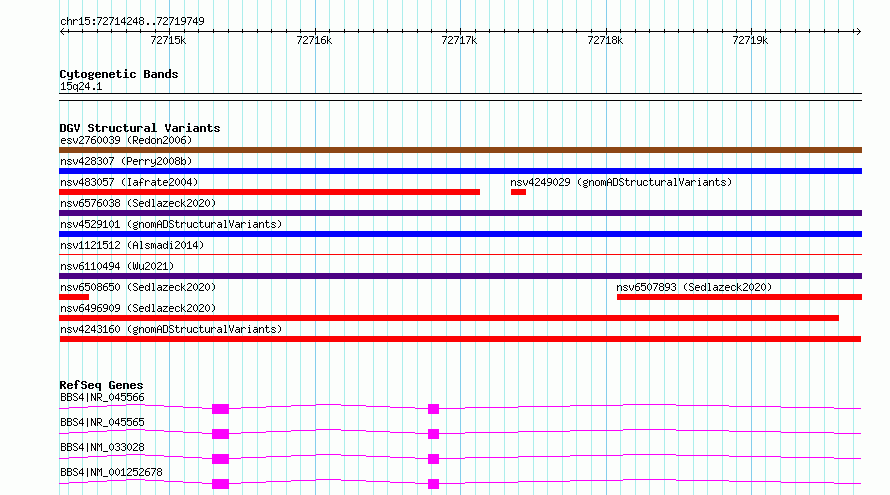Click the thin red nsv1121512 variant line
Image resolution: width=890 pixels, height=495 pixels.
[460, 254]
